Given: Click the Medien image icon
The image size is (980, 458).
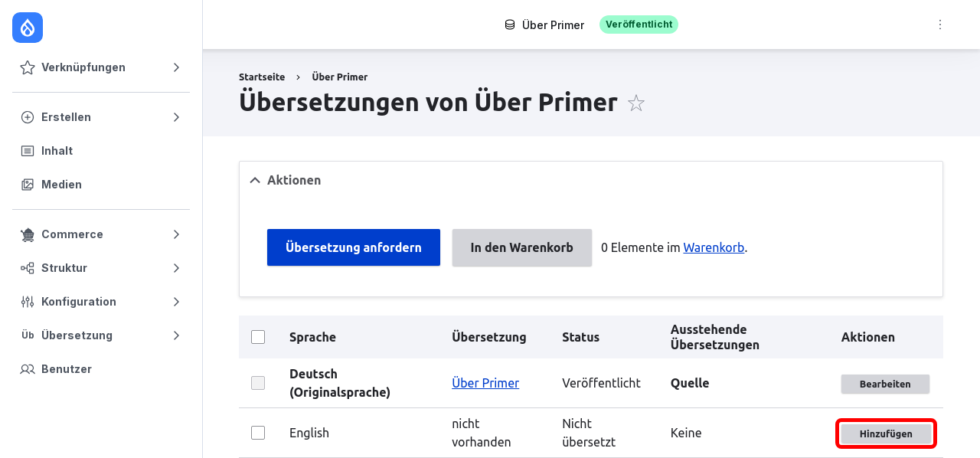Looking at the screenshot, I should coord(28,185).
